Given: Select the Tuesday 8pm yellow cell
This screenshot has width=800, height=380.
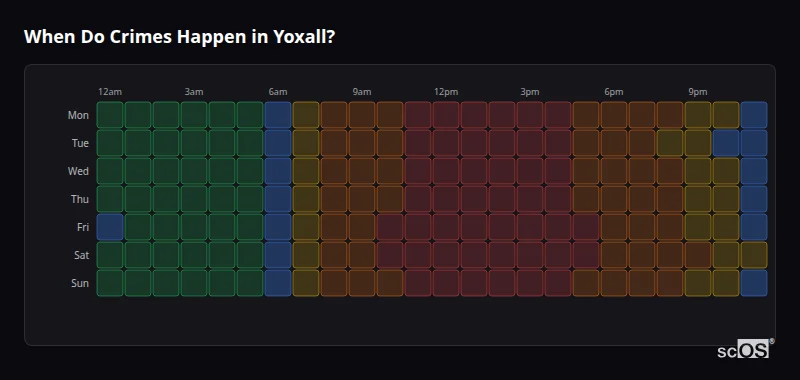Looking at the screenshot, I should (670, 143).
